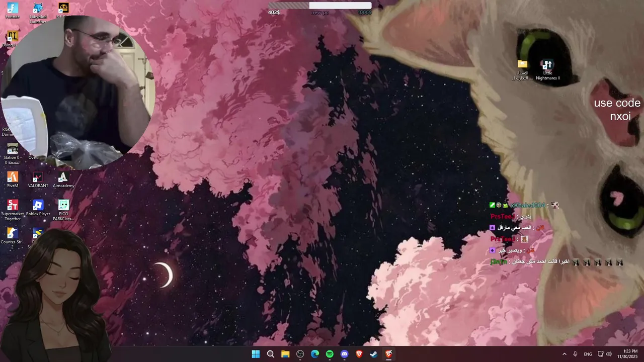Open the PICO PARK Classic shortcut
The image size is (644, 362).
pyautogui.click(x=63, y=210)
